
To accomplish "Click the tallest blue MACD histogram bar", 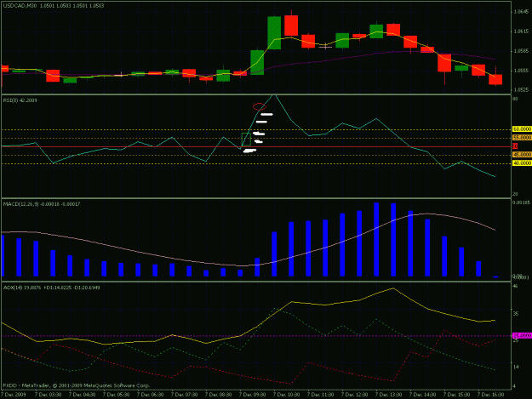I will pos(376,239).
